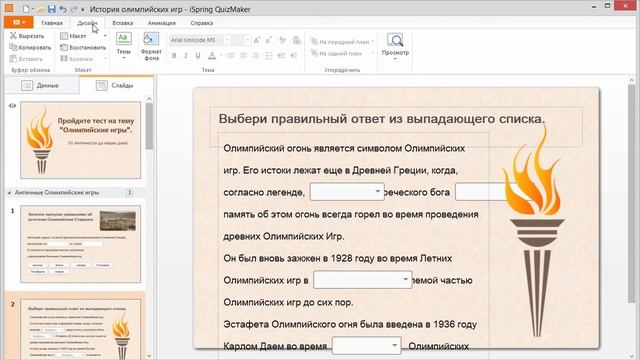The image size is (640, 360).
Task: Open the Макет layout dropdown
Action: point(83,36)
